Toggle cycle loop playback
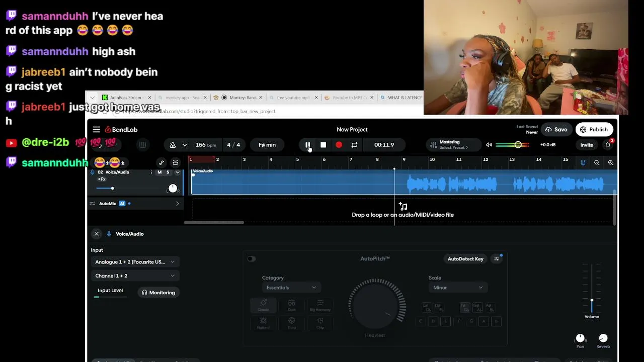 (354, 145)
